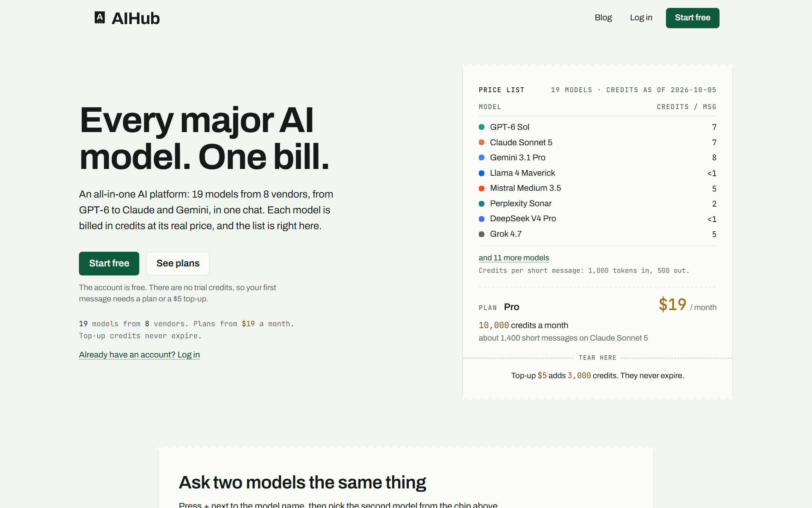Click the $19 / month price
This screenshot has height=508, width=812.
pyautogui.click(x=688, y=305)
